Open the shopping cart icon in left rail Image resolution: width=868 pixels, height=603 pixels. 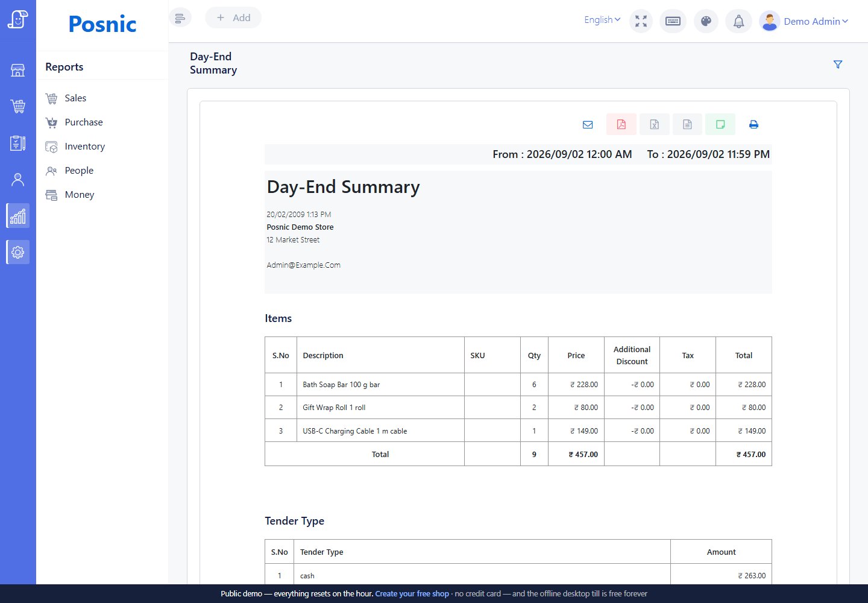click(18, 107)
